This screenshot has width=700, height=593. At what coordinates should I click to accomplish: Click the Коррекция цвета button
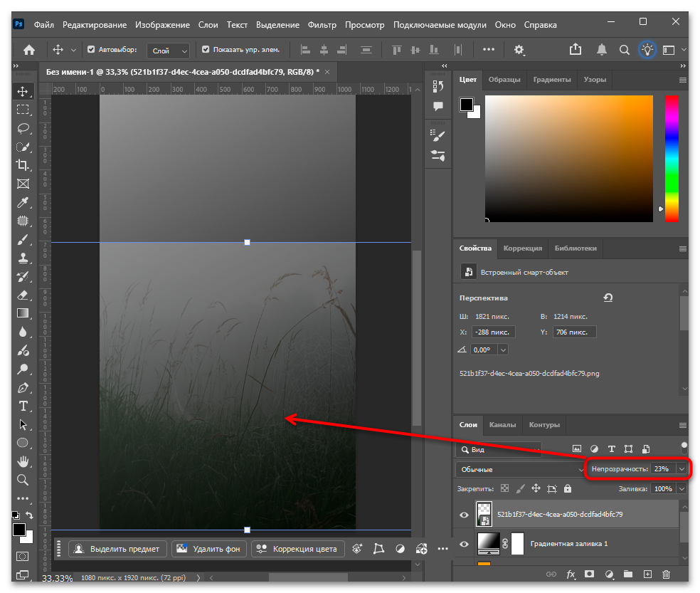(298, 549)
